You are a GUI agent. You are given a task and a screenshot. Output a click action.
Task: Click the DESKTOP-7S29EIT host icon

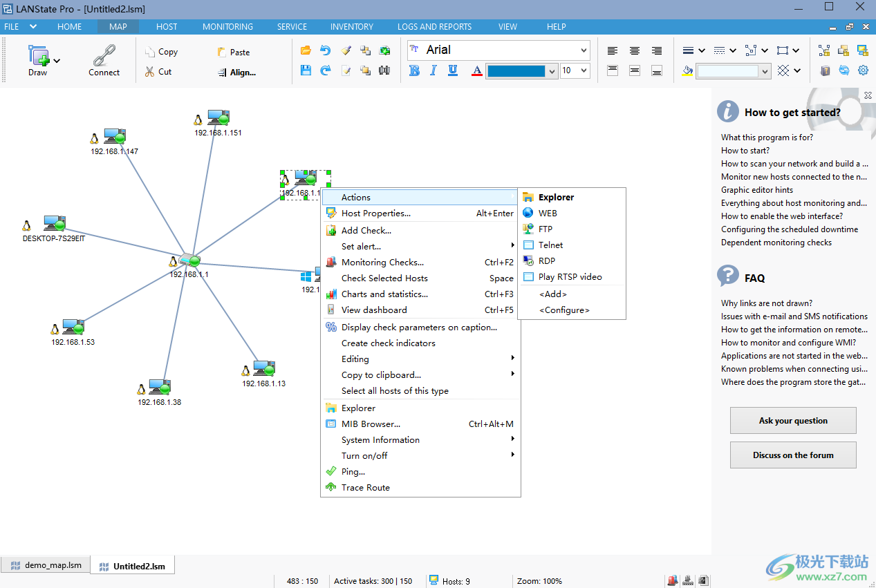pos(54,224)
